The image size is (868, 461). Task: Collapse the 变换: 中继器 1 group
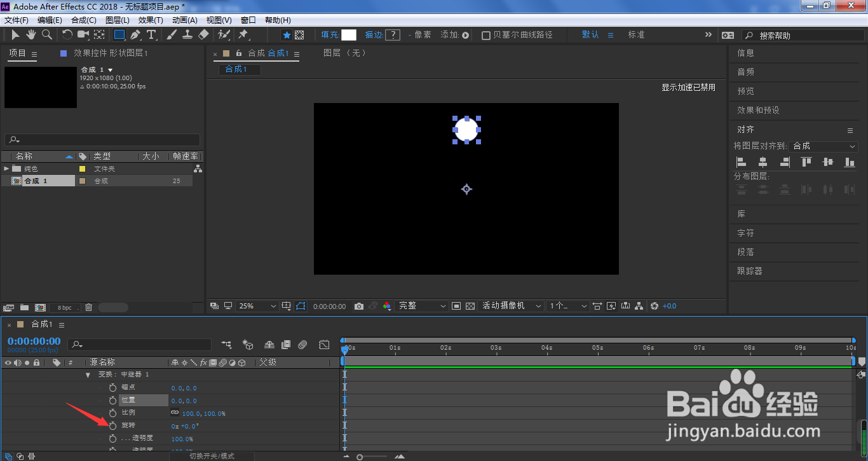(88, 375)
